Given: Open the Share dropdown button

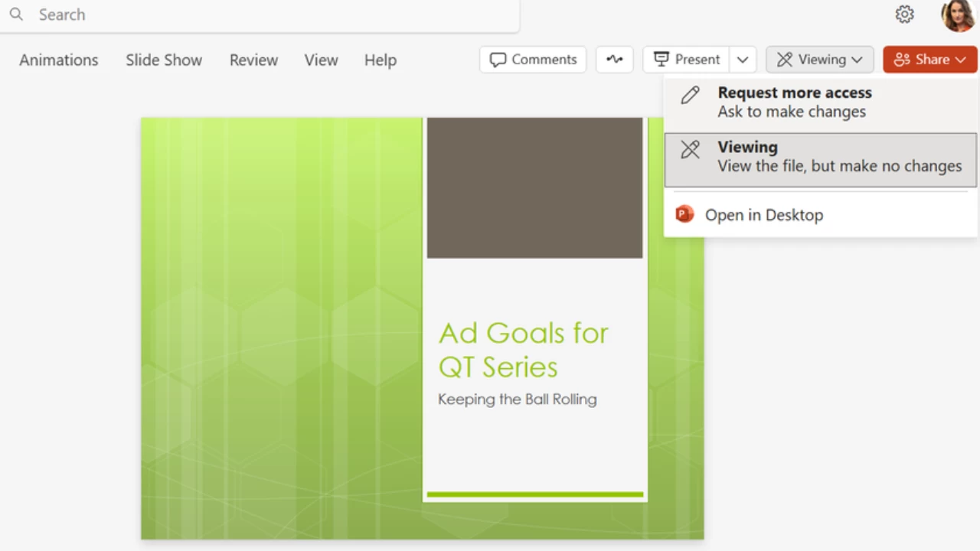Looking at the screenshot, I should (x=930, y=60).
